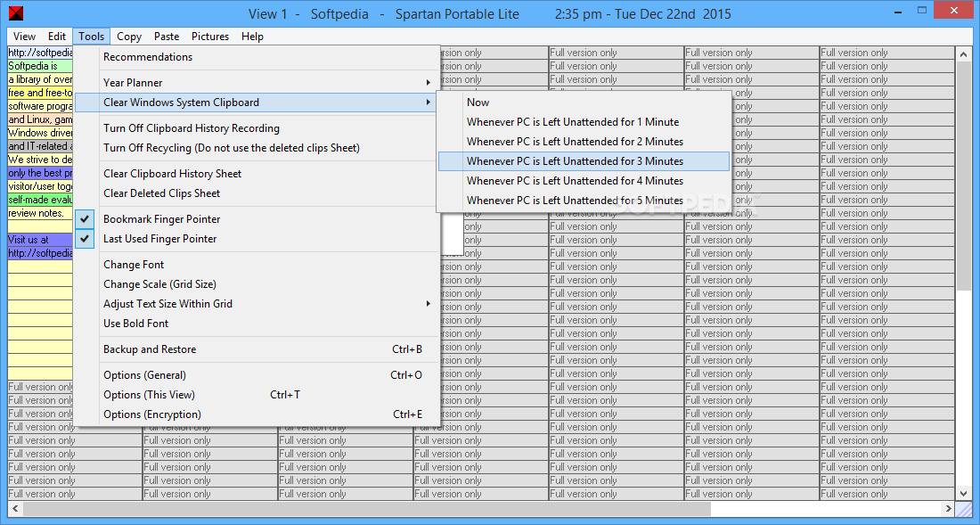This screenshot has height=525, width=980.
Task: Choose Clear Clipboard History Sheet
Action: tap(257, 174)
